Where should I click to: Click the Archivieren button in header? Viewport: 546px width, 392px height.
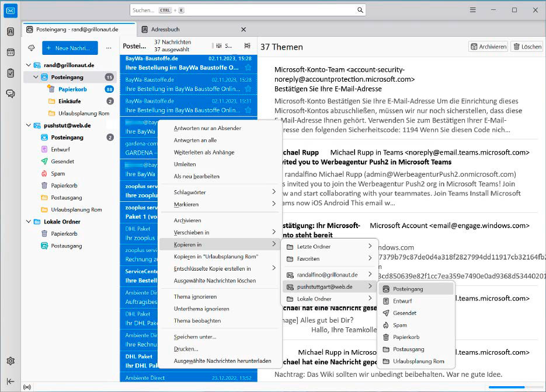(488, 47)
